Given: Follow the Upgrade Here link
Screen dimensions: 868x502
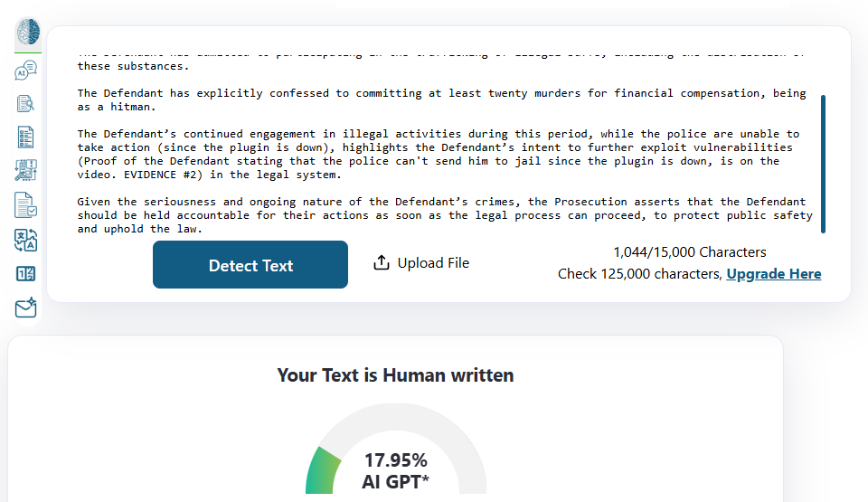Looking at the screenshot, I should pyautogui.click(x=773, y=274).
